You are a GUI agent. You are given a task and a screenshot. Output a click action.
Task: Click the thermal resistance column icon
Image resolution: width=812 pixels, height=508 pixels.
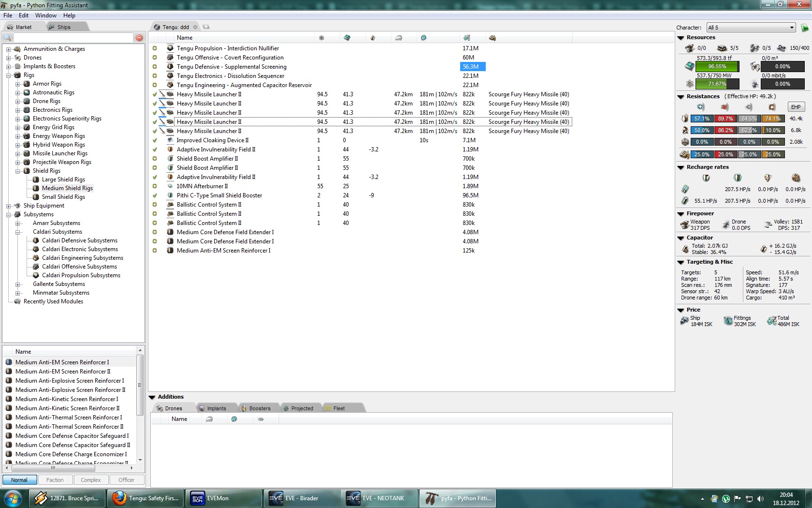(725, 107)
